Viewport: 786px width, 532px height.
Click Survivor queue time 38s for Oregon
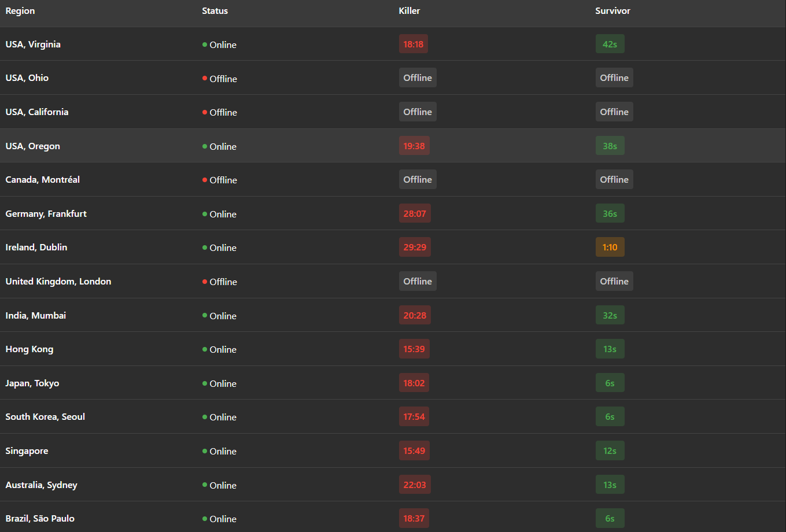pyautogui.click(x=610, y=146)
